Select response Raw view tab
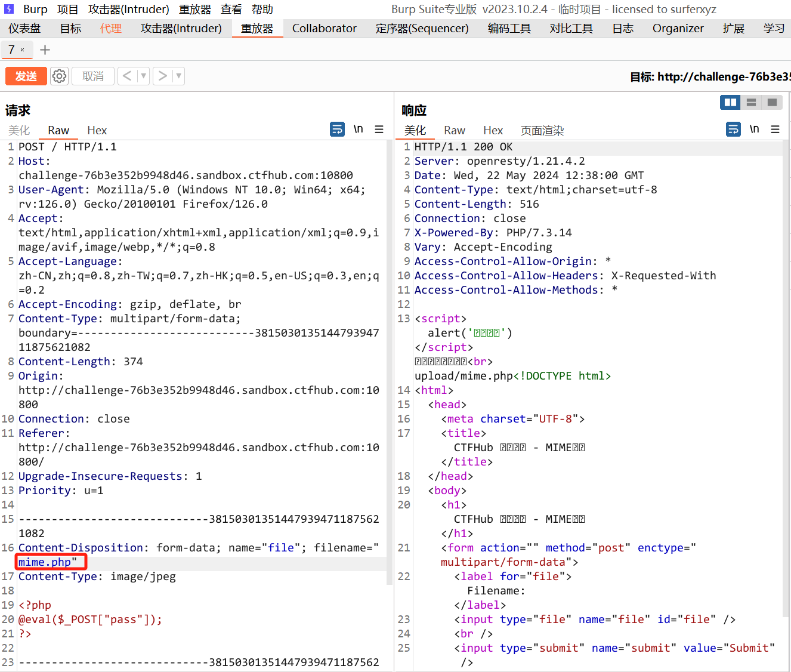 pos(455,130)
